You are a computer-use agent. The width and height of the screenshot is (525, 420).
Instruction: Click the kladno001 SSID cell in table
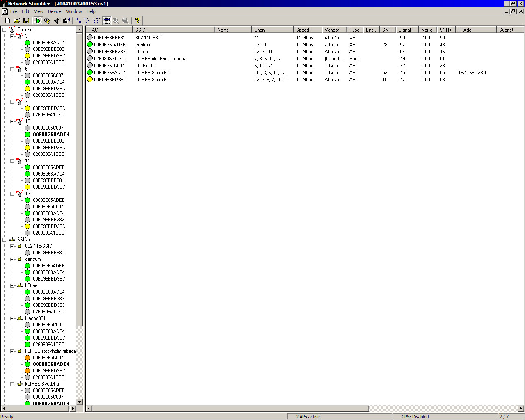pyautogui.click(x=146, y=66)
